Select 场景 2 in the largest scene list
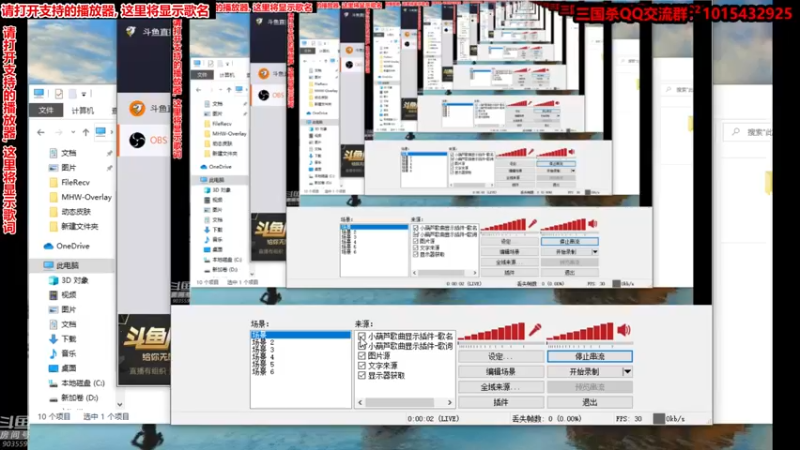 [263, 342]
